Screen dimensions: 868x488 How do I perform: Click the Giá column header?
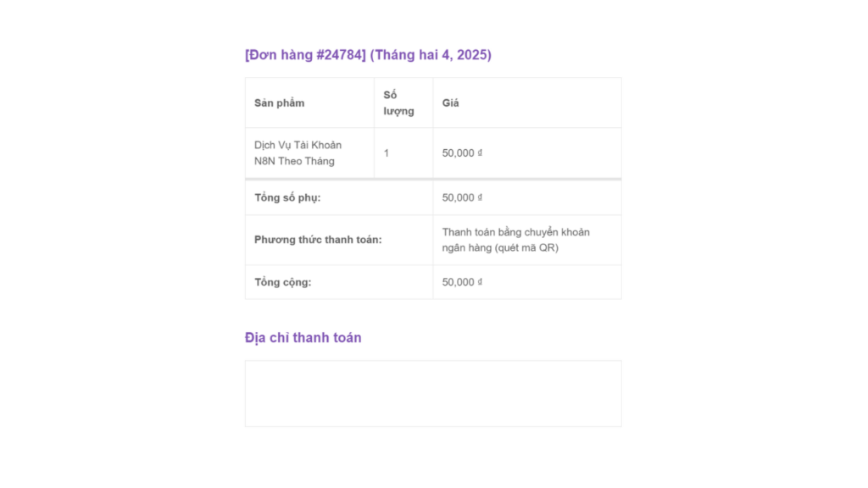coord(450,103)
